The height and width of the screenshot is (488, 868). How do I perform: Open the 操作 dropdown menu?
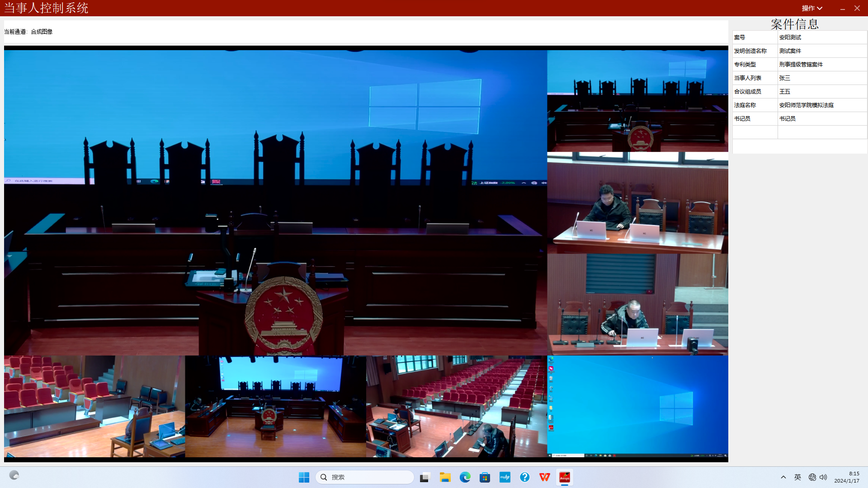pos(811,8)
